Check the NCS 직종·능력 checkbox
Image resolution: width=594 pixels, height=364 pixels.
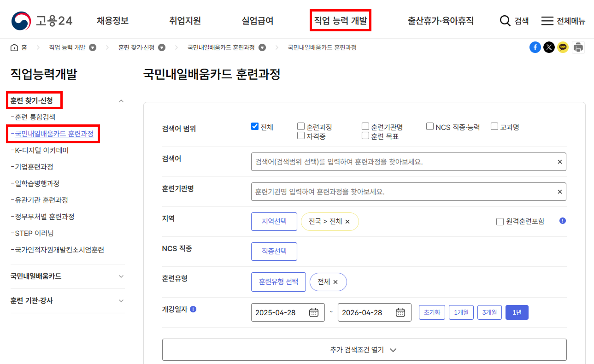coord(430,126)
